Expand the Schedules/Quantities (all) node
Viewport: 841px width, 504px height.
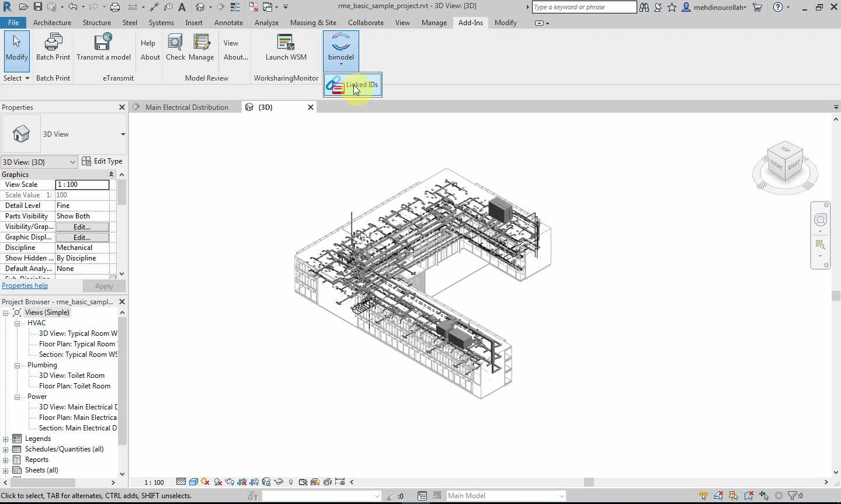point(6,449)
